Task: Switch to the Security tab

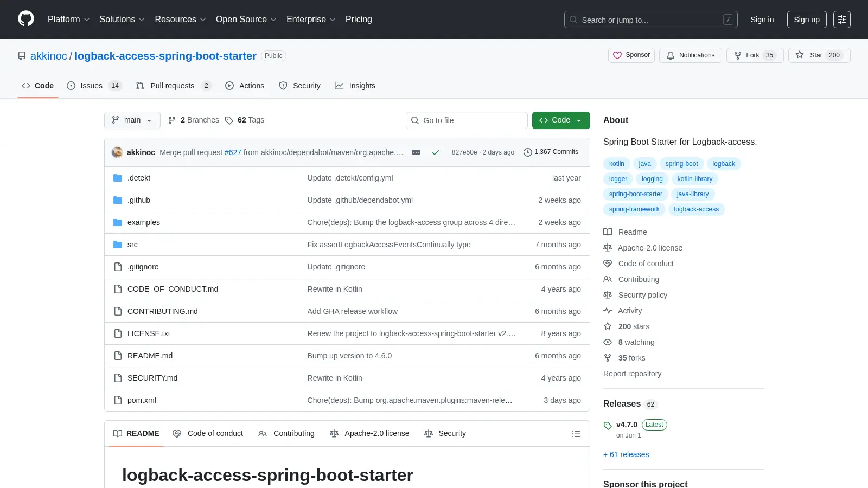Action: coord(299,86)
